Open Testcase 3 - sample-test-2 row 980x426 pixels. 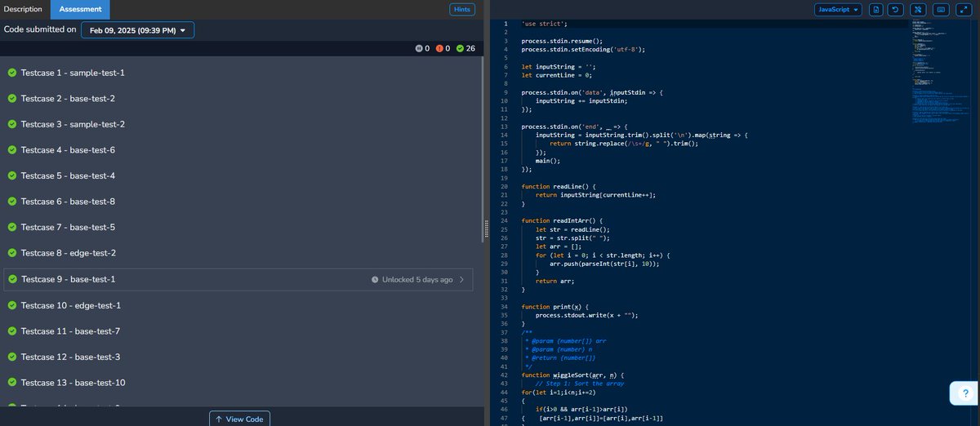coord(238,124)
